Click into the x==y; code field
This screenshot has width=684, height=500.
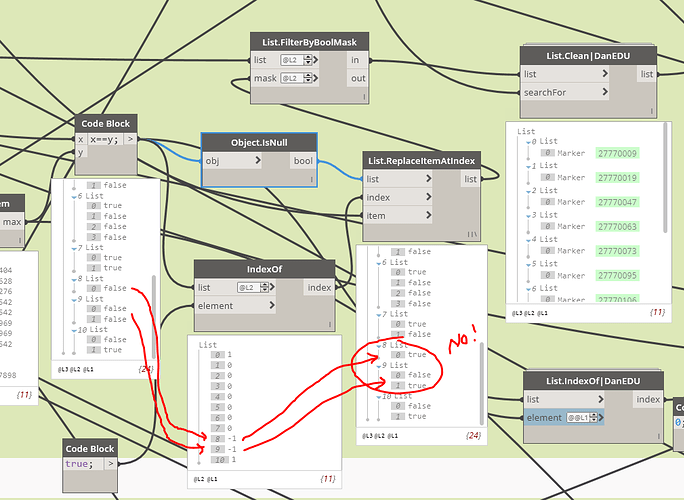[x=105, y=139]
